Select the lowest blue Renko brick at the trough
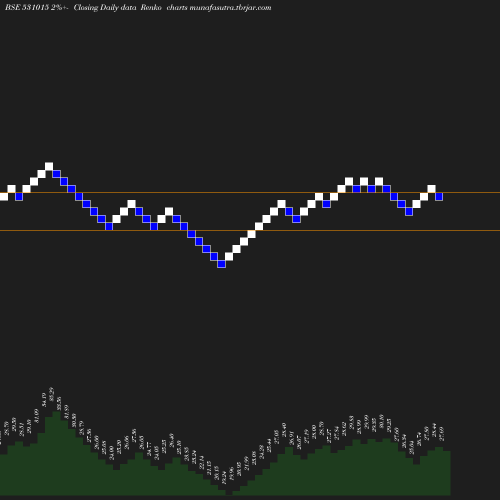Image resolution: width=500 pixels, height=500 pixels. pos(221,264)
